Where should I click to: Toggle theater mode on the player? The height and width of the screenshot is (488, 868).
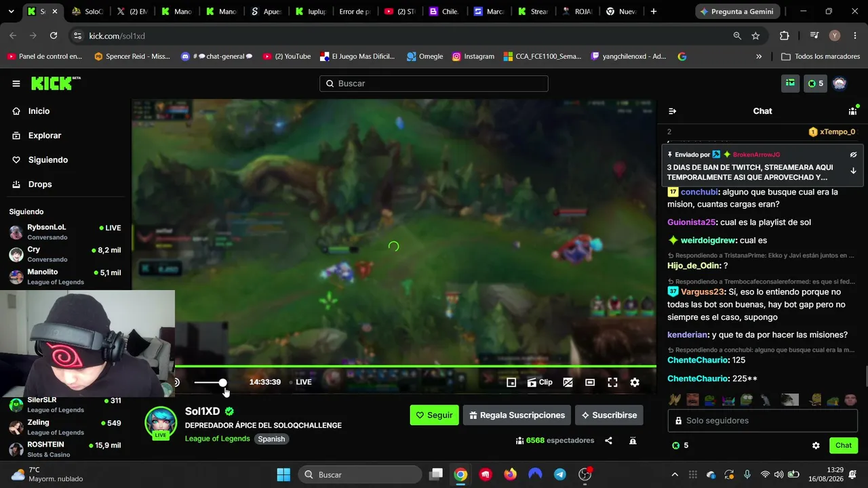[x=590, y=382]
